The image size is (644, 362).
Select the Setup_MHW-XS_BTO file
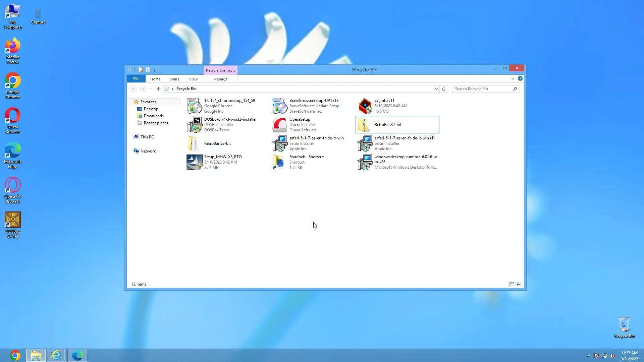point(223,162)
